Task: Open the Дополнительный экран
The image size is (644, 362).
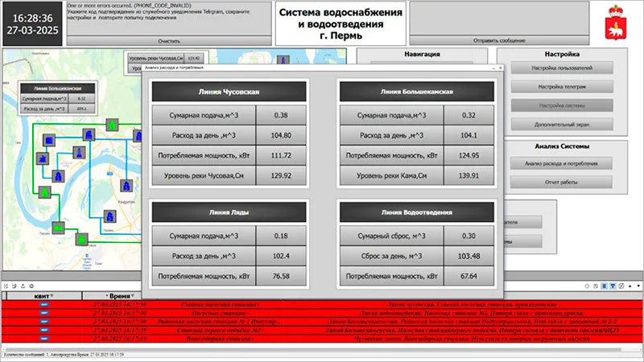Action: point(562,123)
